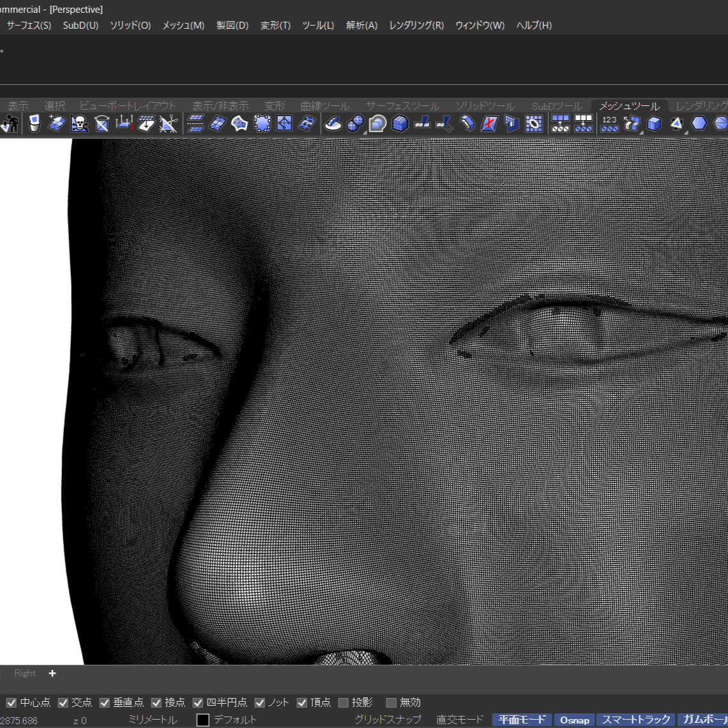728x728 pixels.
Task: Click the bucket mesh icon in toolbar
Action: (x=34, y=124)
